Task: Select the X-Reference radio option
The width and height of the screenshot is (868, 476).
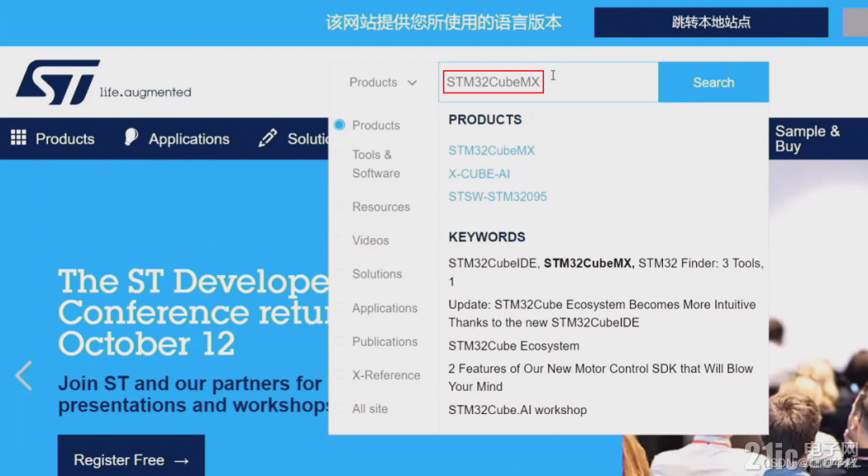Action: pyautogui.click(x=339, y=375)
